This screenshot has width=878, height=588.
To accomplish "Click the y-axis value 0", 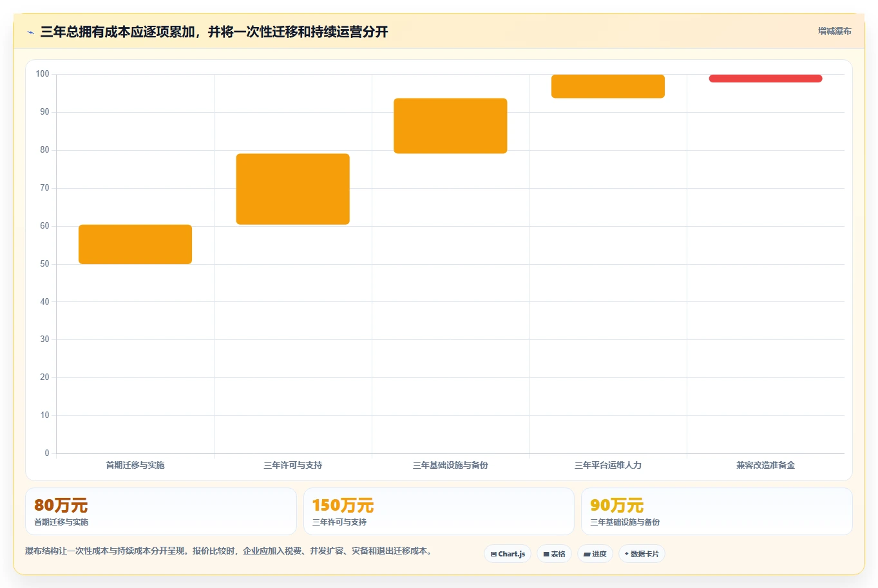I will pos(47,453).
